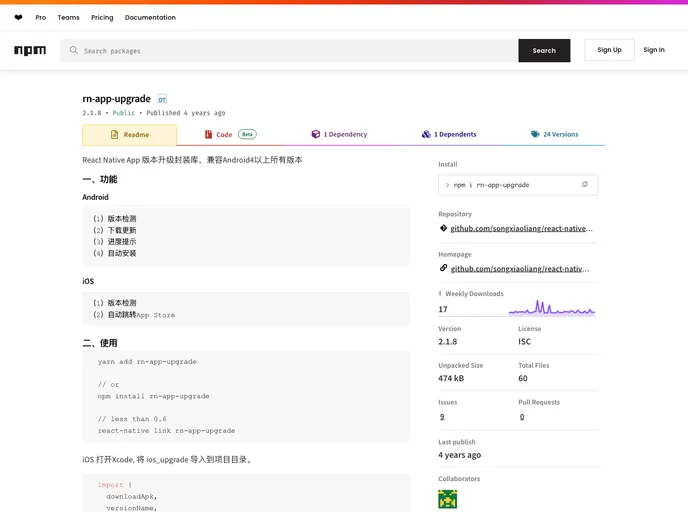Viewport: 688px width, 512px height.
Task: Click the 'npm install rn-app-upgrade' code line
Action: (153, 396)
